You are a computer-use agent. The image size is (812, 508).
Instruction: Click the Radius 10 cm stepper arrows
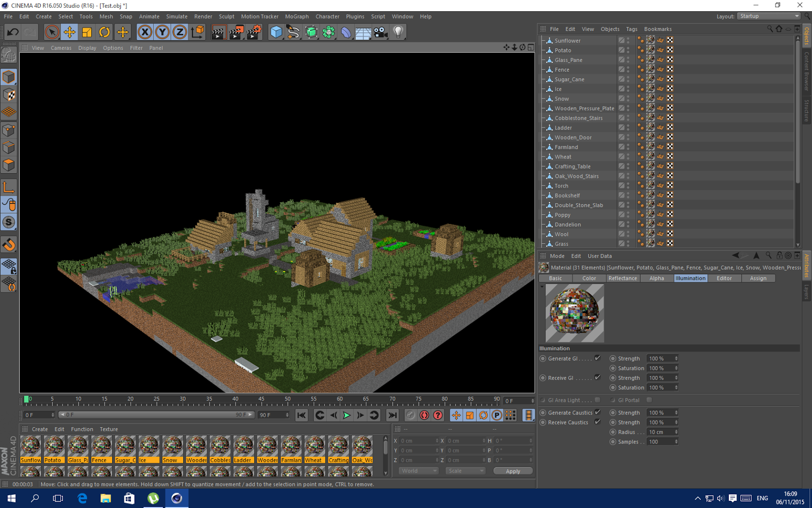pyautogui.click(x=676, y=432)
